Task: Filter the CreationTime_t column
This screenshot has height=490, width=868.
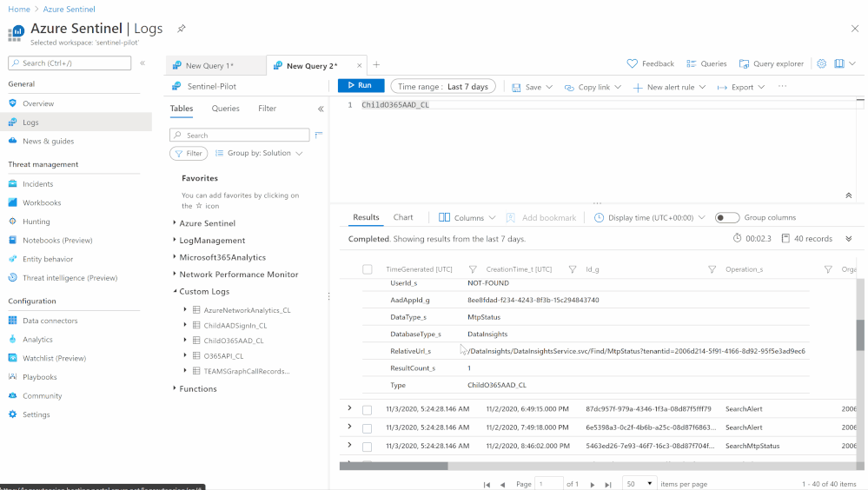Action: 573,269
